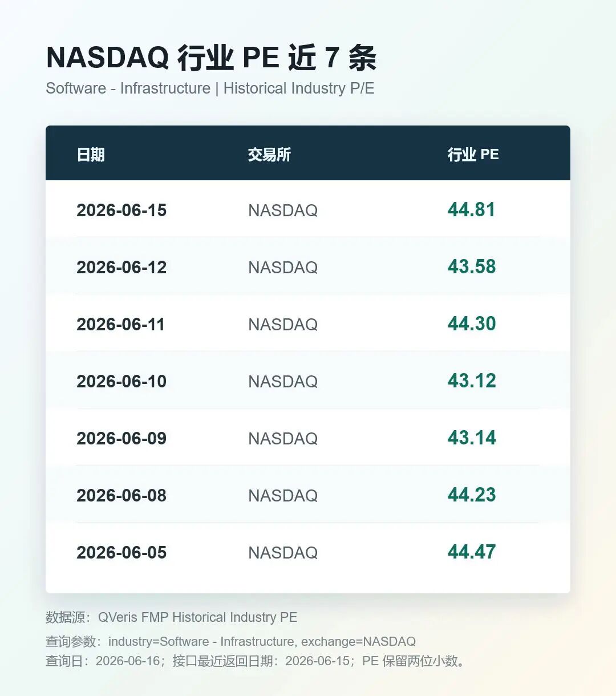Click the 数据源 QVeris FMP footer line
Screen dimensions: 616x696
click(x=171, y=617)
